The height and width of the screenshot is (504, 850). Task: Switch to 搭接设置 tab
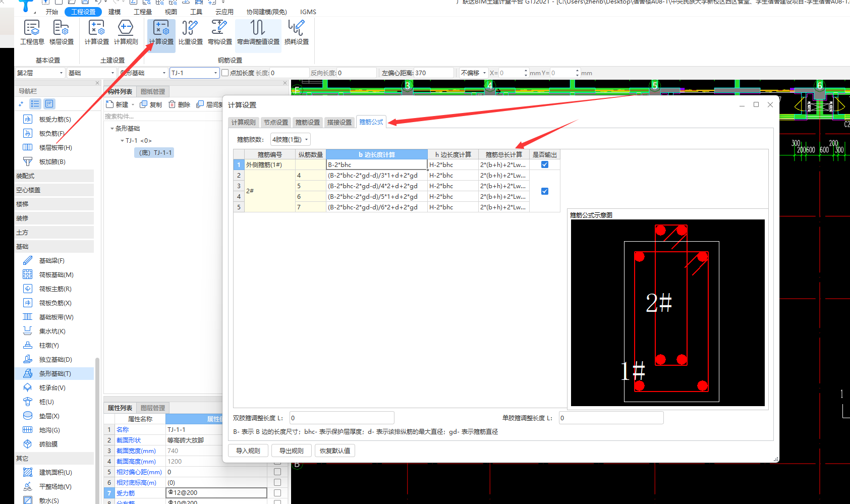pyautogui.click(x=339, y=122)
